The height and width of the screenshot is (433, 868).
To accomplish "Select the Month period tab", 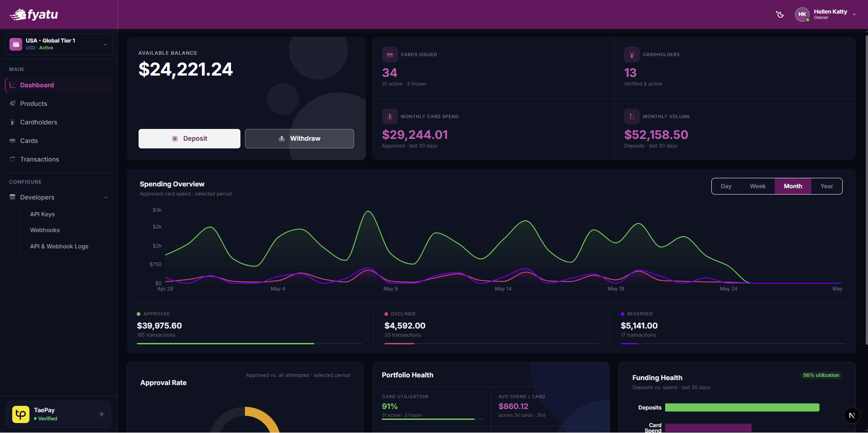I will click(793, 186).
